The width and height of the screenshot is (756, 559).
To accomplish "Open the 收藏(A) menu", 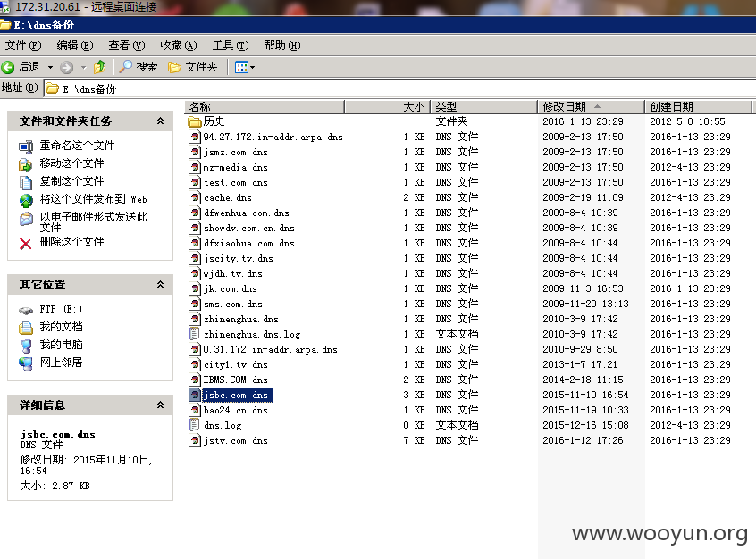I will pyautogui.click(x=179, y=46).
